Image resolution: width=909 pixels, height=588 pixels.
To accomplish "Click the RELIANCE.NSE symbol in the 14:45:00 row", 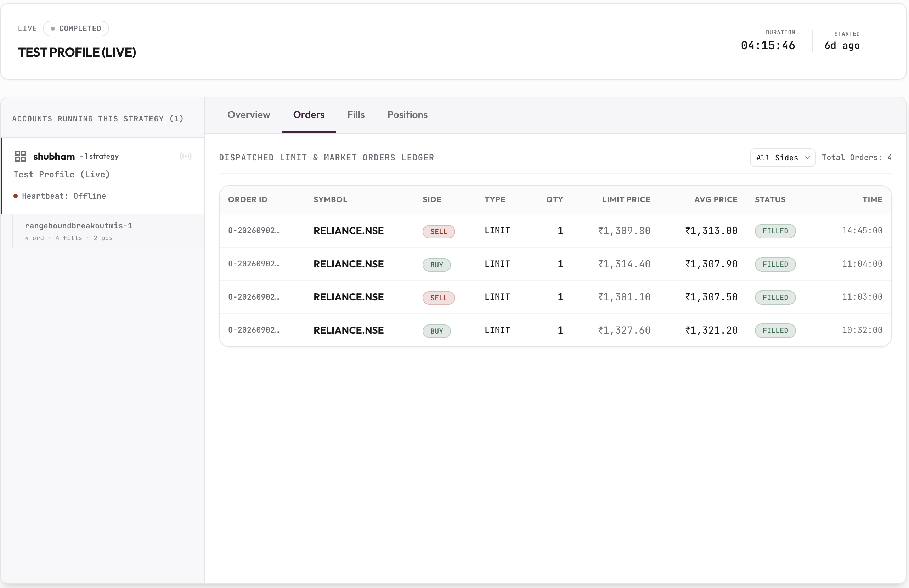I will [x=349, y=231].
